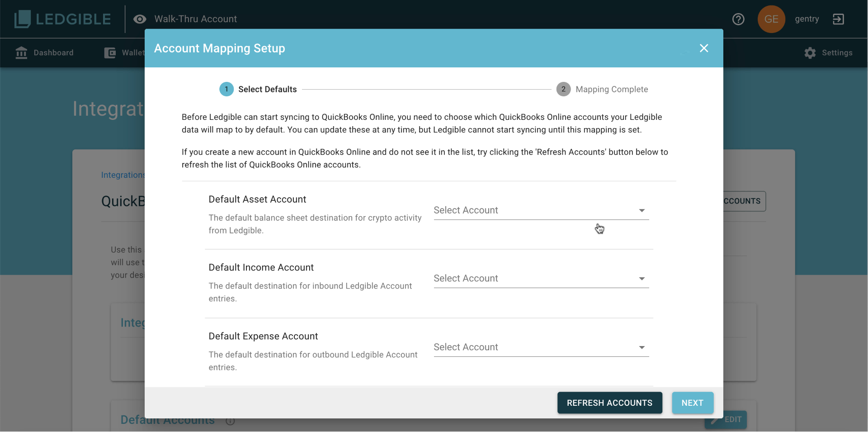Toggle the eye icon beside Walk-Thru Account

(140, 19)
